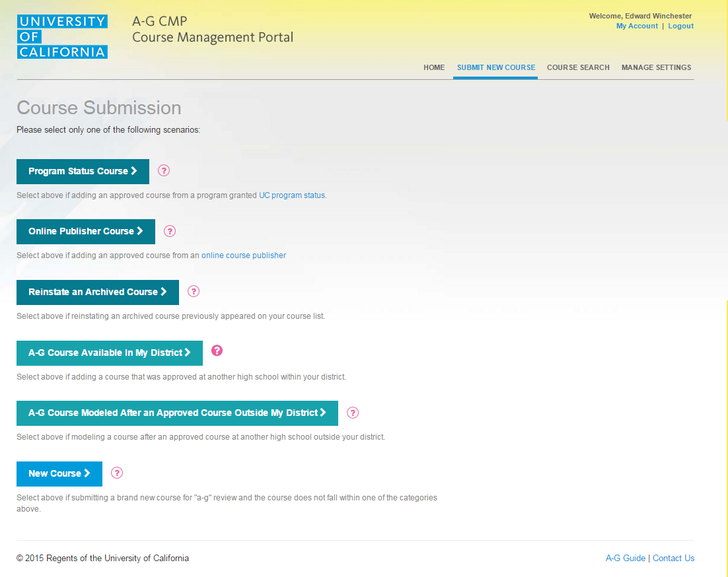The image size is (728, 577).
Task: Follow the UC program status link
Action: 292,195
